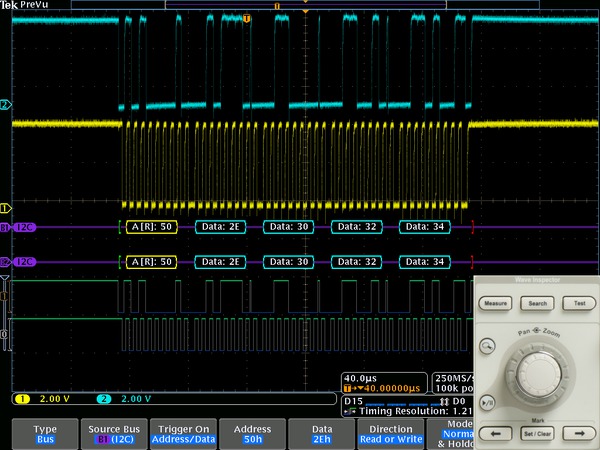Open the Trigger On Address/Data menu
This screenshot has width=600, height=450.
tap(182, 434)
